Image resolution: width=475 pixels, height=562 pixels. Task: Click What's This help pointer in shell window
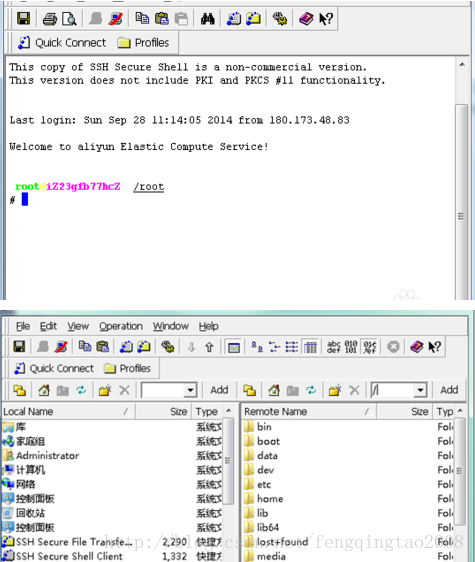pos(326,19)
